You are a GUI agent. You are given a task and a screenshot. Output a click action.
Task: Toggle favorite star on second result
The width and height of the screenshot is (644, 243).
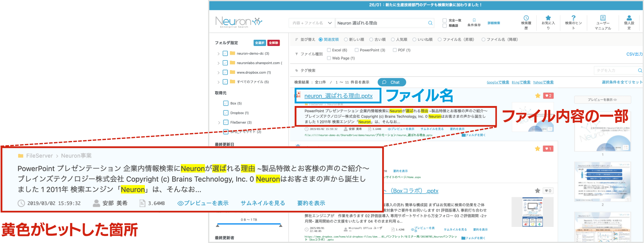[x=538, y=149]
